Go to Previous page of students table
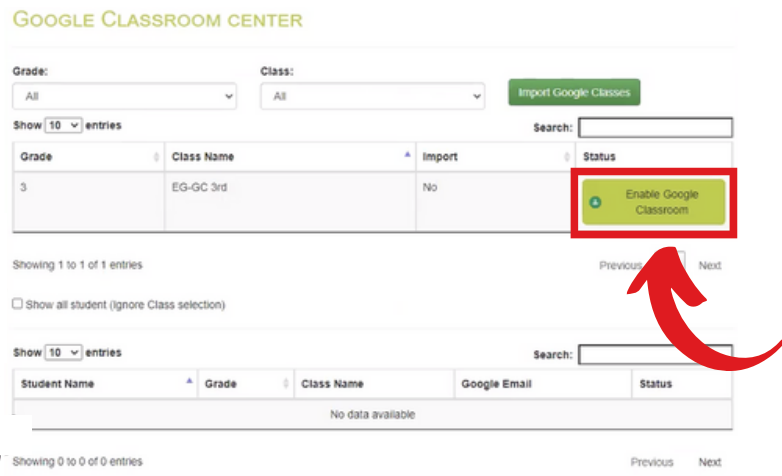Image resolution: width=782 pixels, height=476 pixels. pyautogui.click(x=652, y=462)
